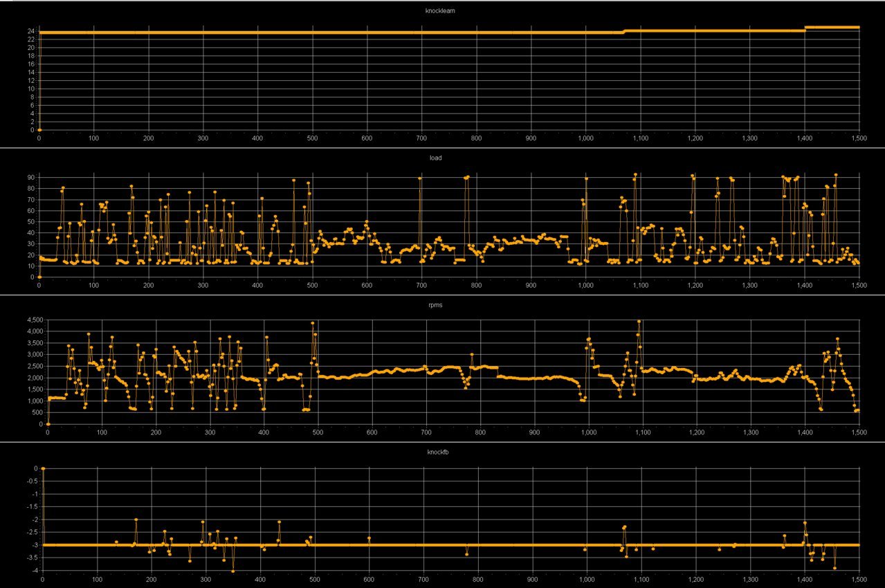The width and height of the screenshot is (885, 588).
Task: Click the 1,400 x-axis label under knockfb chart
Action: coord(805,579)
